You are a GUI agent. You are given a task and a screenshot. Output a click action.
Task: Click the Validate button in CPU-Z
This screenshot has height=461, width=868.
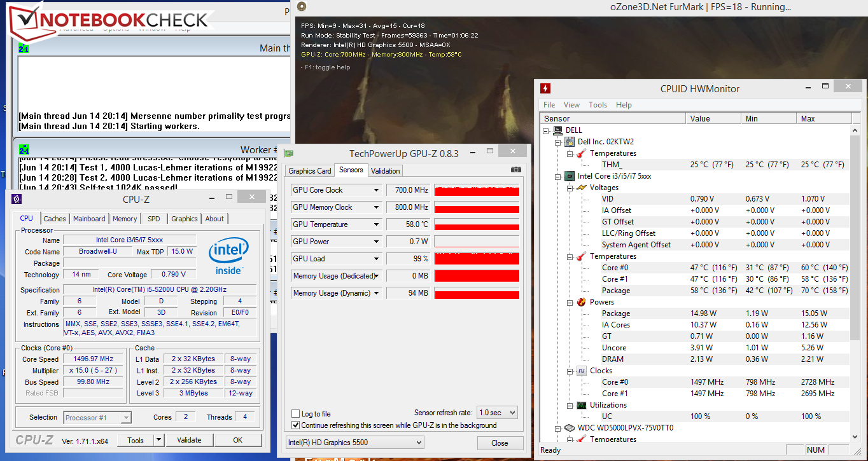coord(189,440)
